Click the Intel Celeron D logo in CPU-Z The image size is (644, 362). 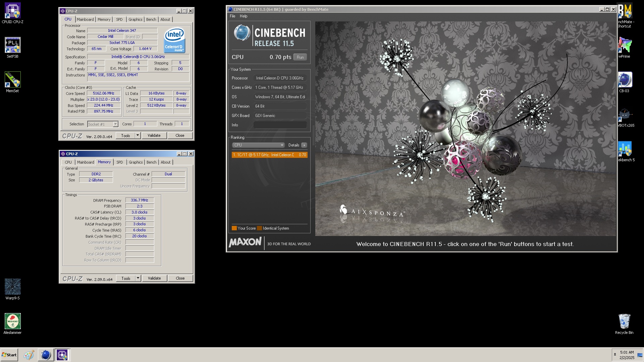[174, 40]
